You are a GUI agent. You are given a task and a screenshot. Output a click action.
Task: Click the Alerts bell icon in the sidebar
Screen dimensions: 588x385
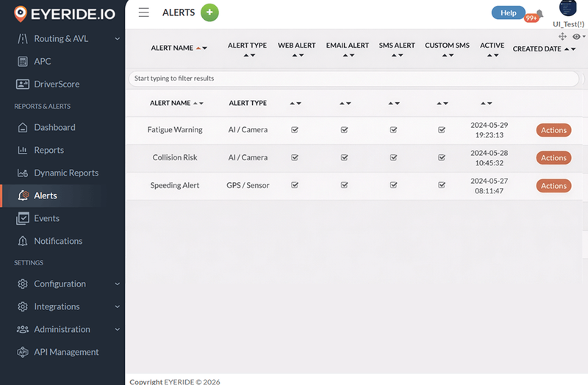point(24,195)
